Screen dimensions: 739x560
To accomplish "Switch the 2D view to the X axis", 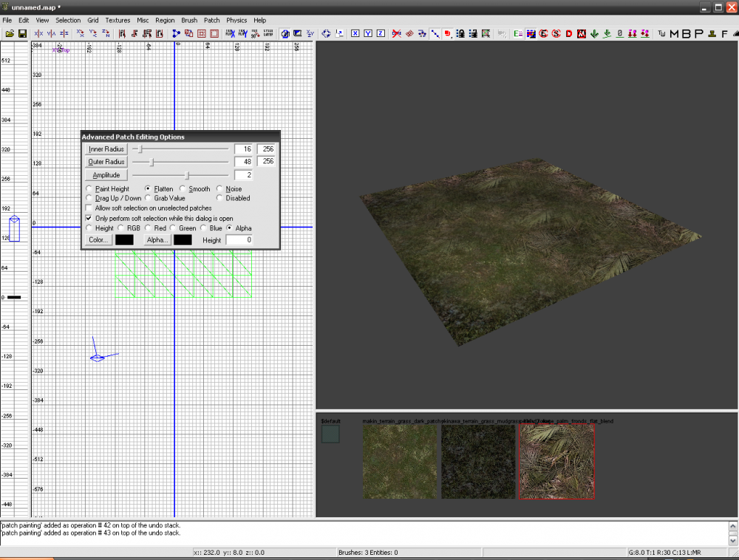I will pos(355,34).
